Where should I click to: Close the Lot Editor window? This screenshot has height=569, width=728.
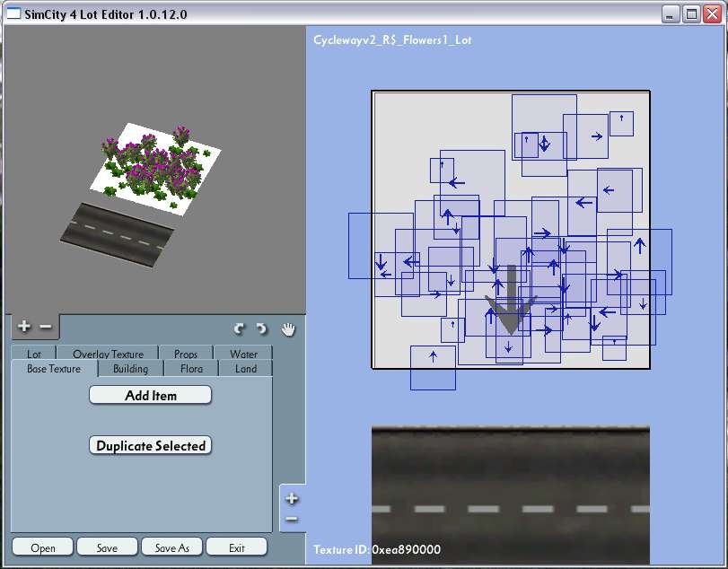click(712, 14)
